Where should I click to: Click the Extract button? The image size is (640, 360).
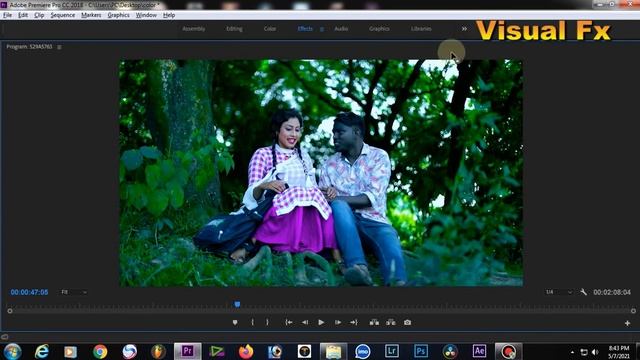(x=391, y=322)
